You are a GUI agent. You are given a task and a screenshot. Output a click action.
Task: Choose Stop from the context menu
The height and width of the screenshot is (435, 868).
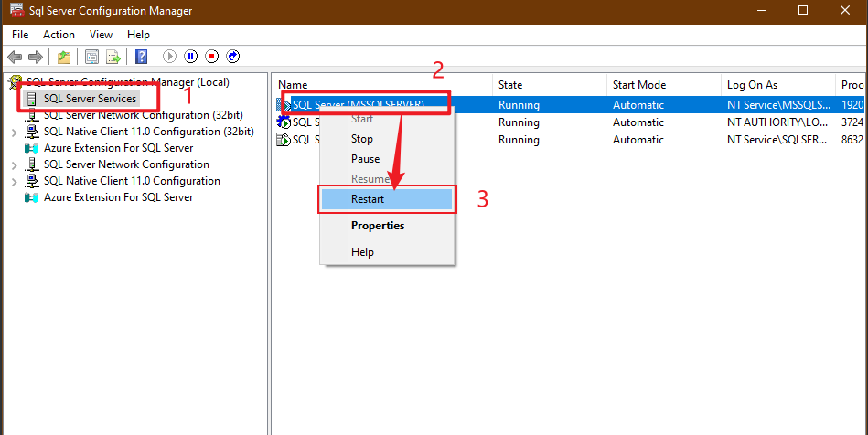point(362,139)
